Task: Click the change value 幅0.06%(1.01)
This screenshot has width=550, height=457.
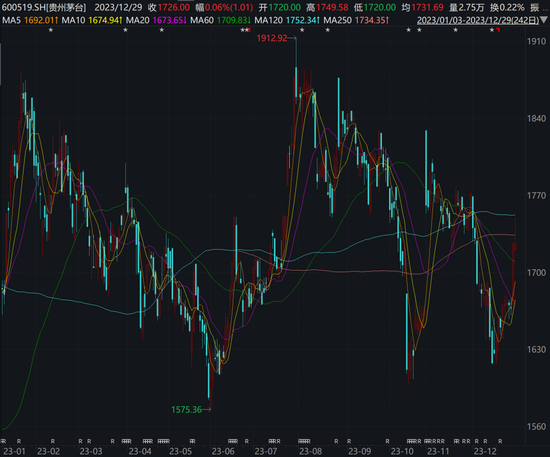Action: 224,7
